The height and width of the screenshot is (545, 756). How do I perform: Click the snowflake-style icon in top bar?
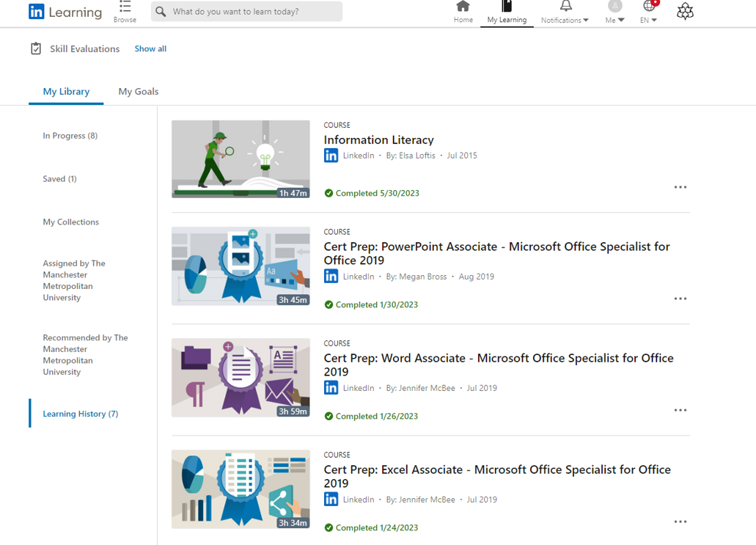coord(685,12)
